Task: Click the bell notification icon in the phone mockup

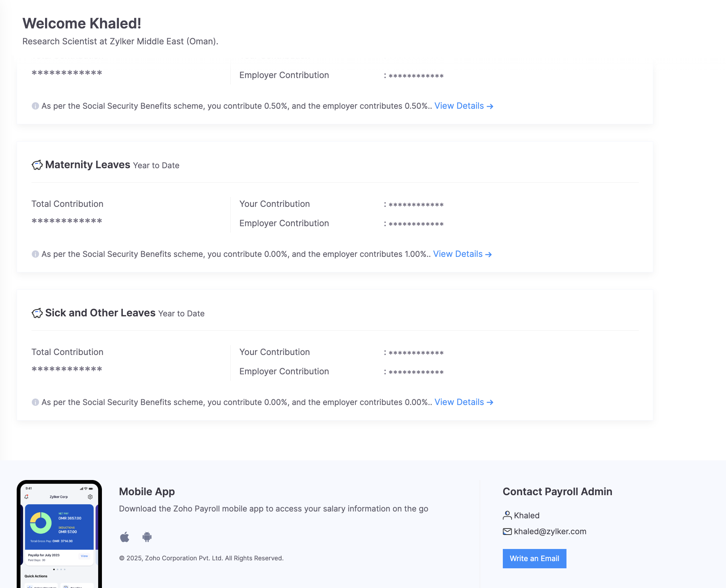Action: coord(27,497)
